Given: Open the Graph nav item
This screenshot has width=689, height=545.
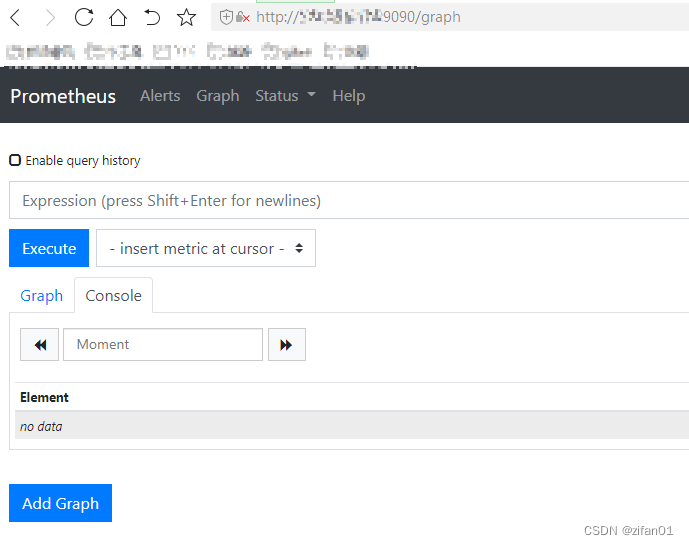Looking at the screenshot, I should coord(218,96).
